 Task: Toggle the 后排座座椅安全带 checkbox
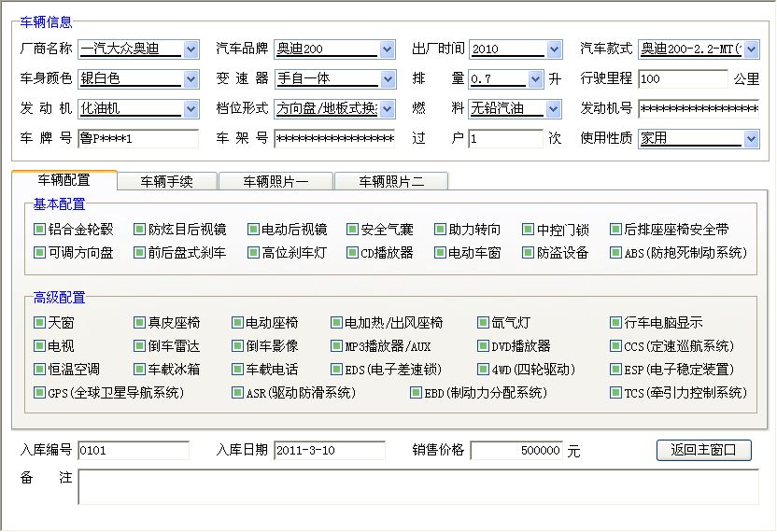[x=615, y=229]
